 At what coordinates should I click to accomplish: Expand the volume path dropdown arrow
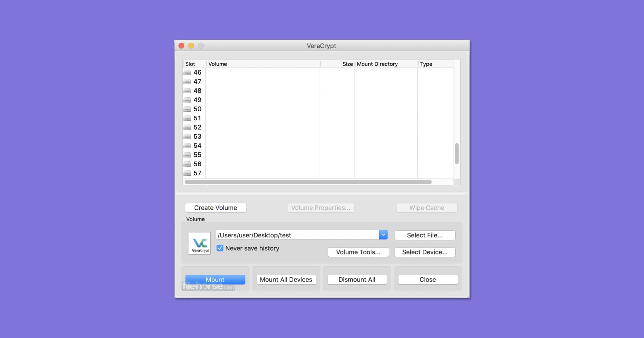(x=383, y=235)
